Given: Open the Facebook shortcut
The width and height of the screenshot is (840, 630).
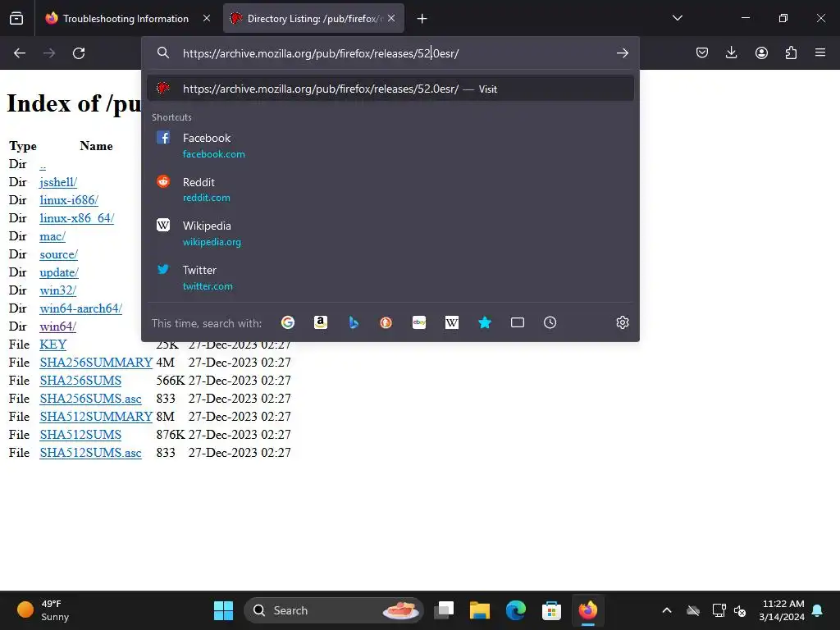Looking at the screenshot, I should click(390, 146).
